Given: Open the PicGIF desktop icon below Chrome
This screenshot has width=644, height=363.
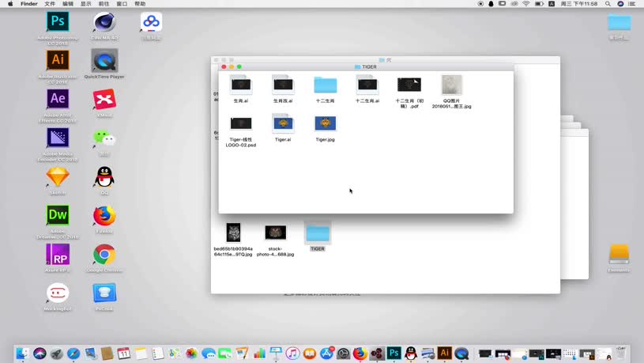Looking at the screenshot, I should tap(104, 293).
